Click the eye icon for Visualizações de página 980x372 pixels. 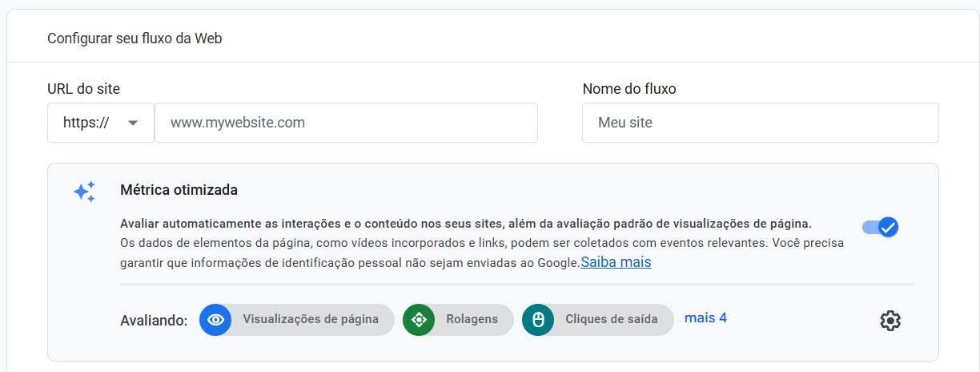[x=215, y=319]
